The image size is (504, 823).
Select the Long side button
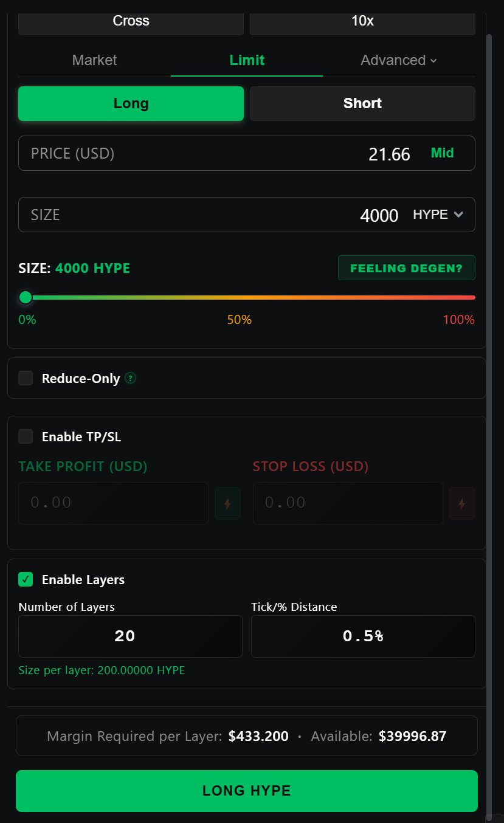coord(131,103)
